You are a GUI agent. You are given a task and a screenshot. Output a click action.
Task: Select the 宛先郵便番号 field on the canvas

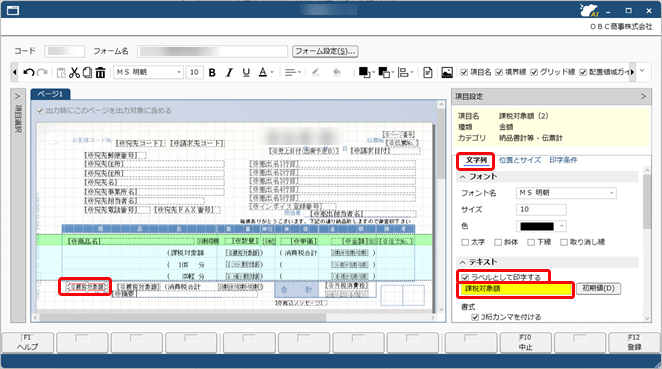[x=115, y=155]
